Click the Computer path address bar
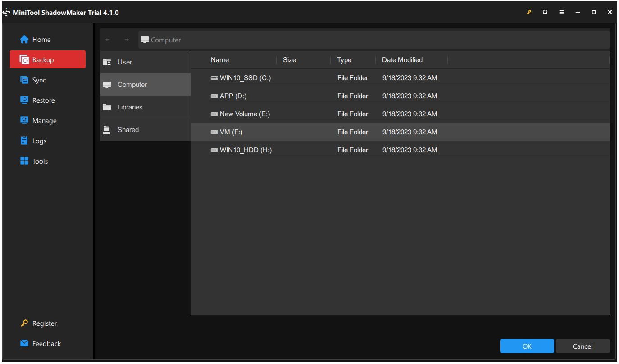The image size is (619, 364). tap(374, 40)
